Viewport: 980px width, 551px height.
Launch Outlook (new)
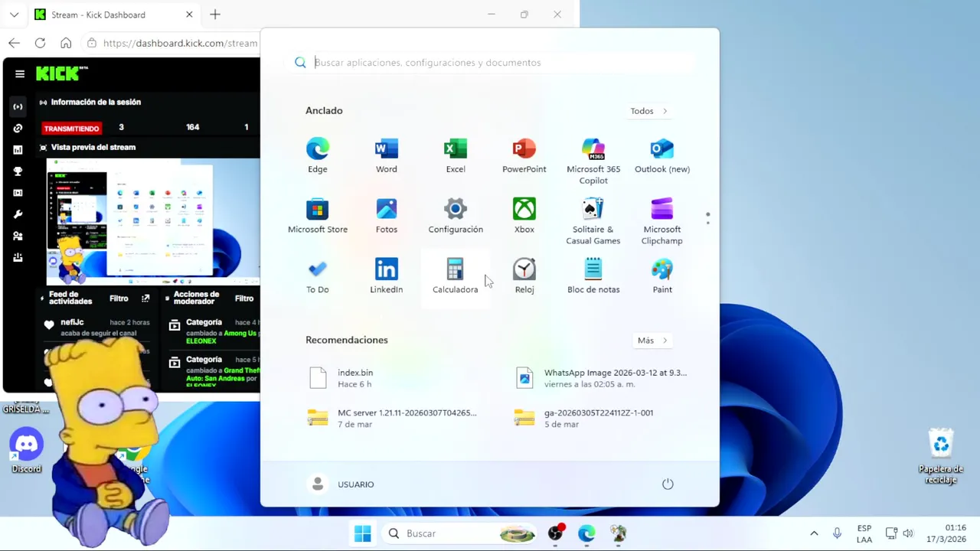(x=661, y=155)
